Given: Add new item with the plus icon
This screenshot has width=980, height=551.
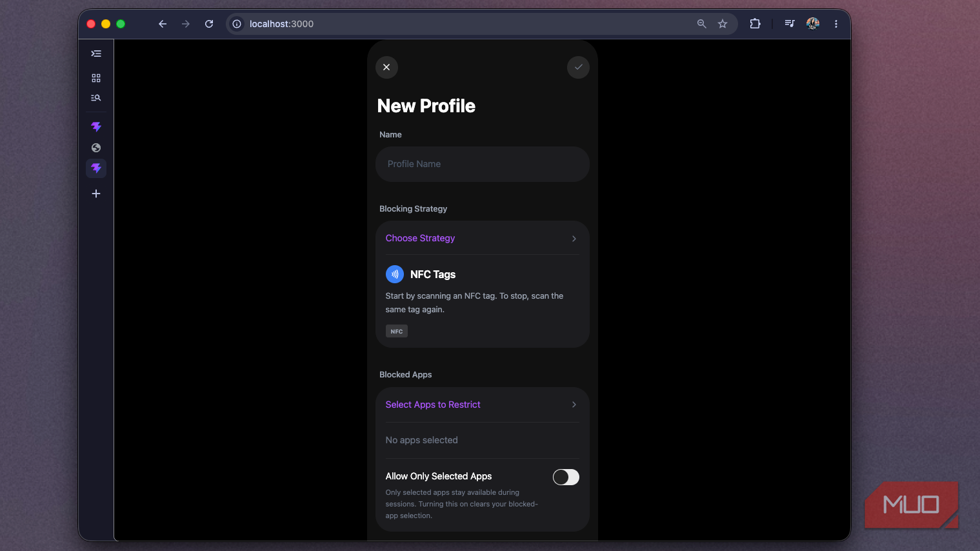Looking at the screenshot, I should click(x=96, y=194).
